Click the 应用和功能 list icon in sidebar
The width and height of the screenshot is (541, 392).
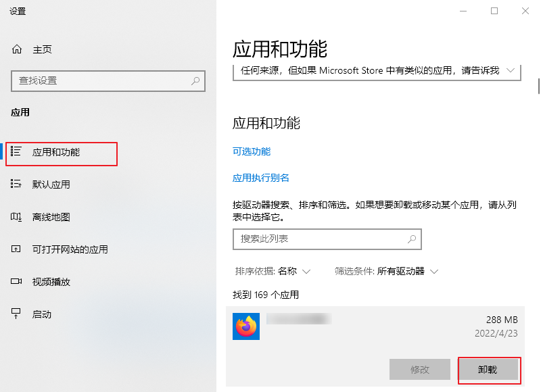point(16,151)
